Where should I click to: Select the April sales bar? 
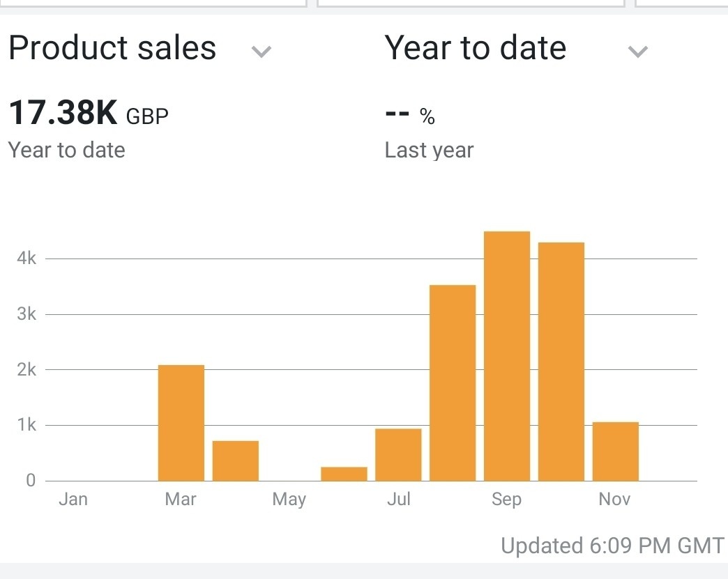coord(236,461)
